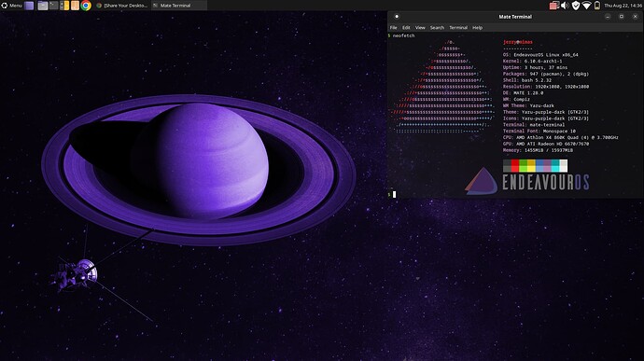Click the Mate Terminal title bar text
Image resolution: width=644 pixels, height=361 pixels.
pyautogui.click(x=515, y=17)
